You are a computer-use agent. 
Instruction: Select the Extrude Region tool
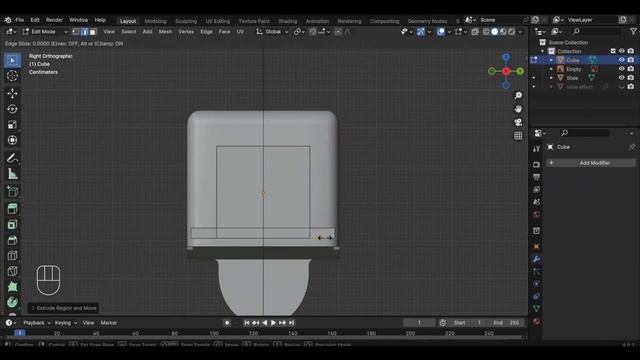point(12,209)
